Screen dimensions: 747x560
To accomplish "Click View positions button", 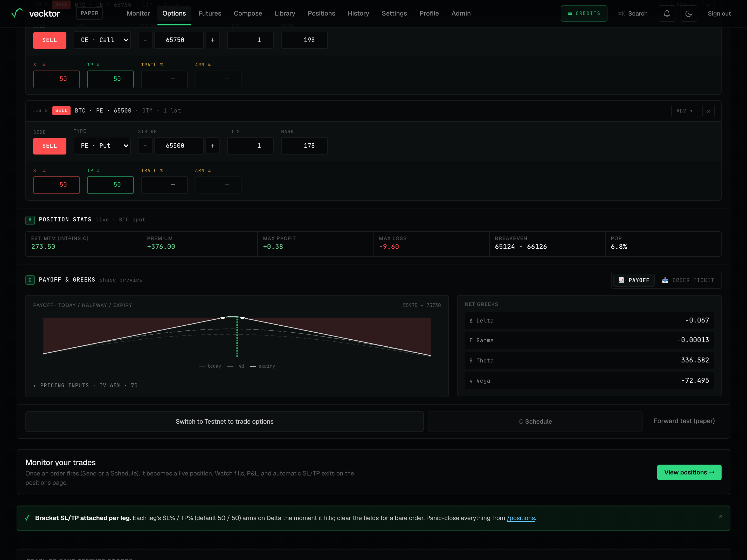I will [x=689, y=472].
